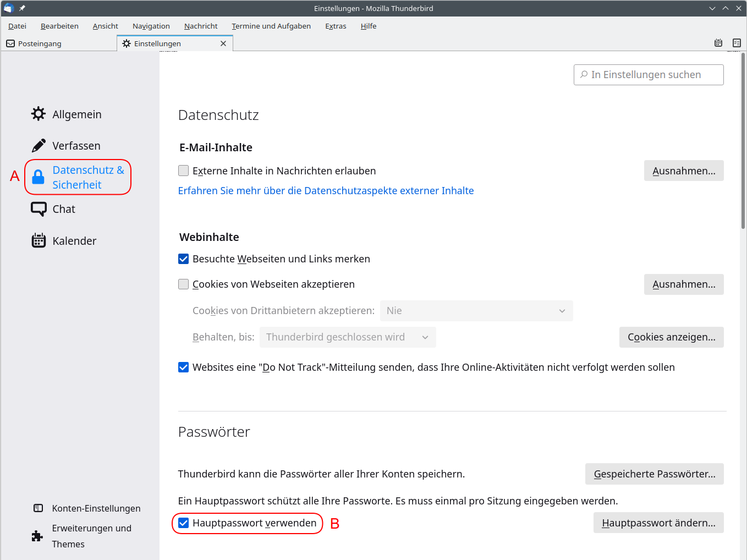This screenshot has height=560, width=747.
Task: Open the Hilfe menu
Action: coord(369,26)
